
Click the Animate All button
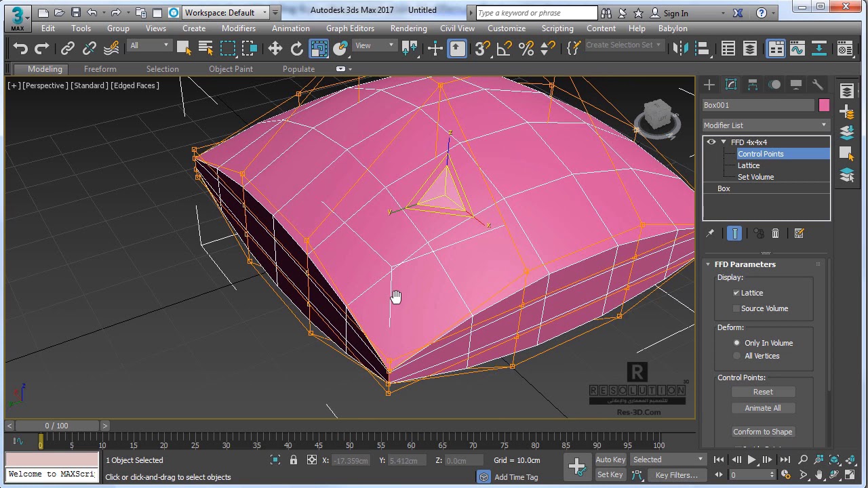click(763, 408)
